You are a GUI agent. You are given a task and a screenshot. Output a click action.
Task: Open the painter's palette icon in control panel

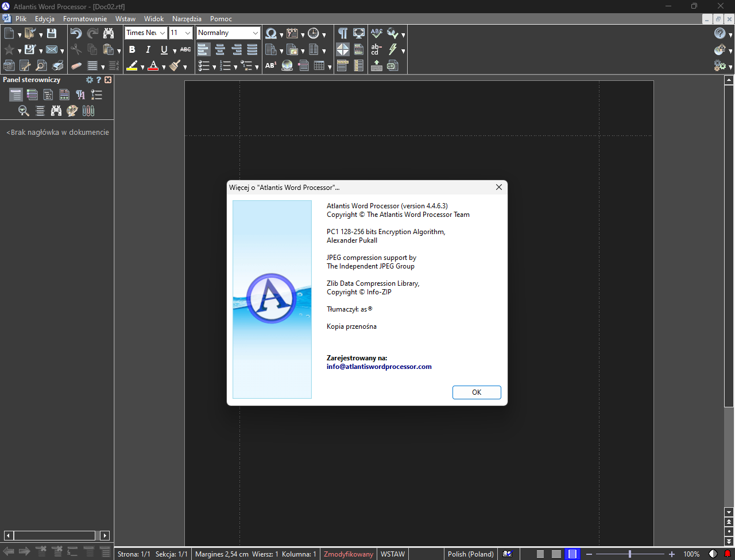click(72, 111)
